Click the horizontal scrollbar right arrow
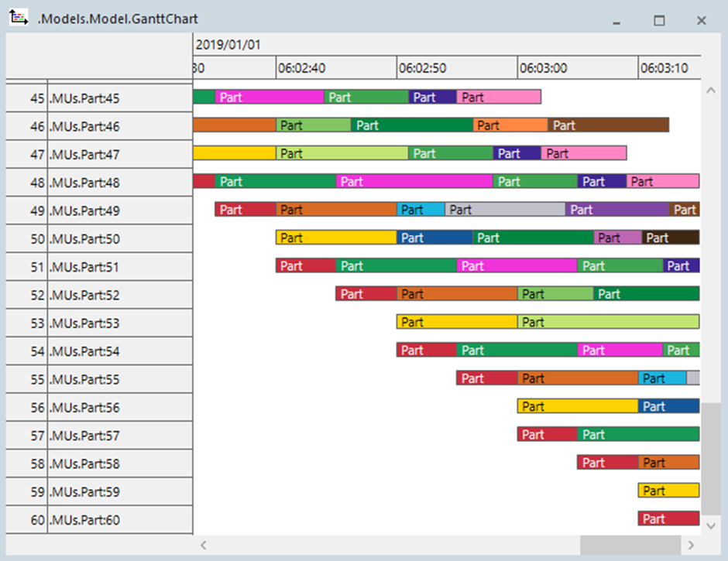Image resolution: width=728 pixels, height=561 pixels. tap(691, 546)
